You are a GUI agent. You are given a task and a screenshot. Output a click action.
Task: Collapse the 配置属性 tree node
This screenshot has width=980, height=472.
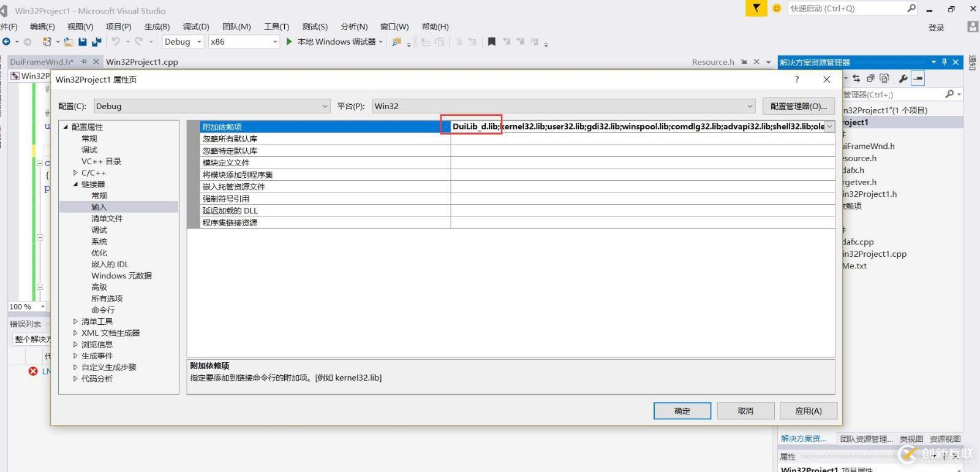point(66,127)
